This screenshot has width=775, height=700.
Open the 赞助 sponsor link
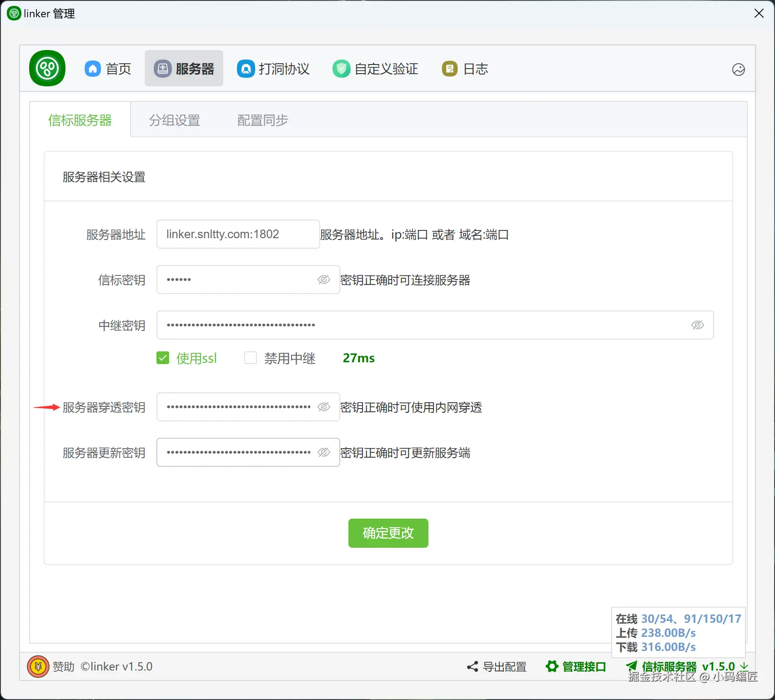click(63, 667)
